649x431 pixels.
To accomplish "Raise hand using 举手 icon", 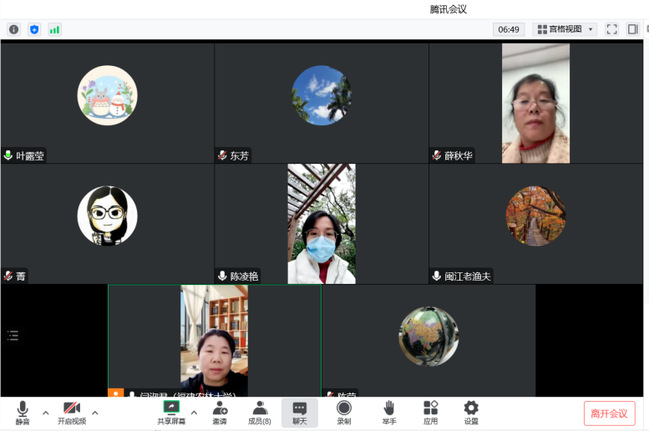I will click(389, 412).
